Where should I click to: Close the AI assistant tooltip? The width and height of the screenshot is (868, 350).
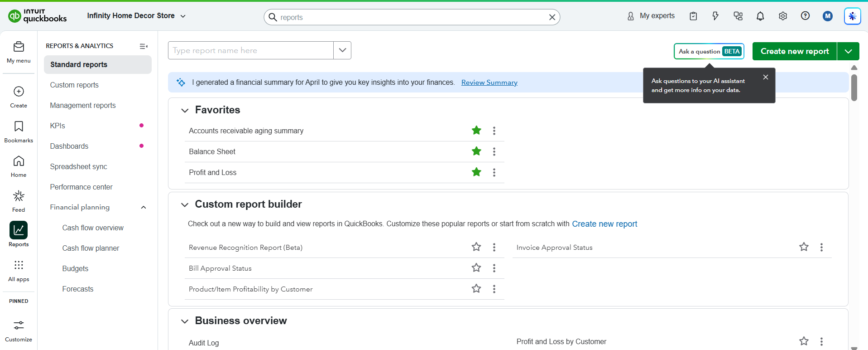[766, 77]
